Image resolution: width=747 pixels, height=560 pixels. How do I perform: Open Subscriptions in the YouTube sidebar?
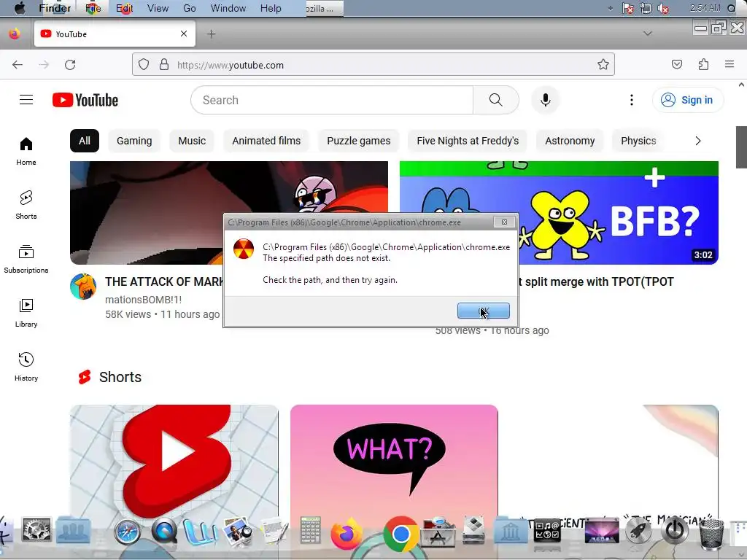26,259
